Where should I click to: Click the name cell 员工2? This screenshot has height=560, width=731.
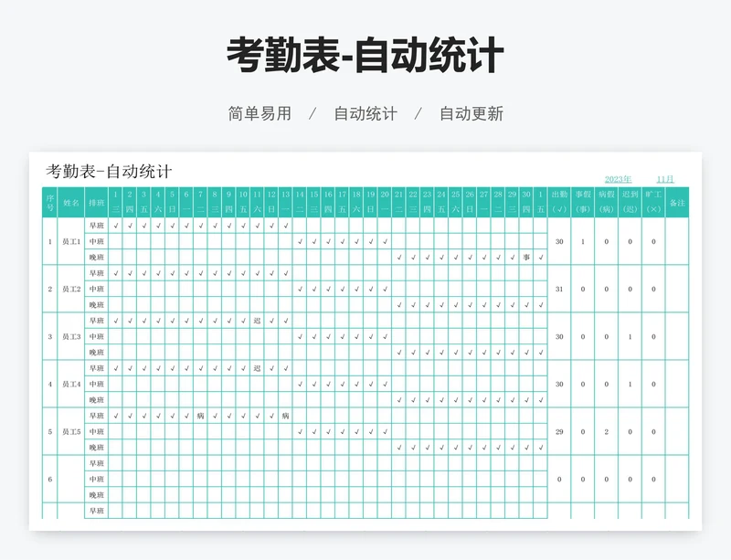click(71, 289)
